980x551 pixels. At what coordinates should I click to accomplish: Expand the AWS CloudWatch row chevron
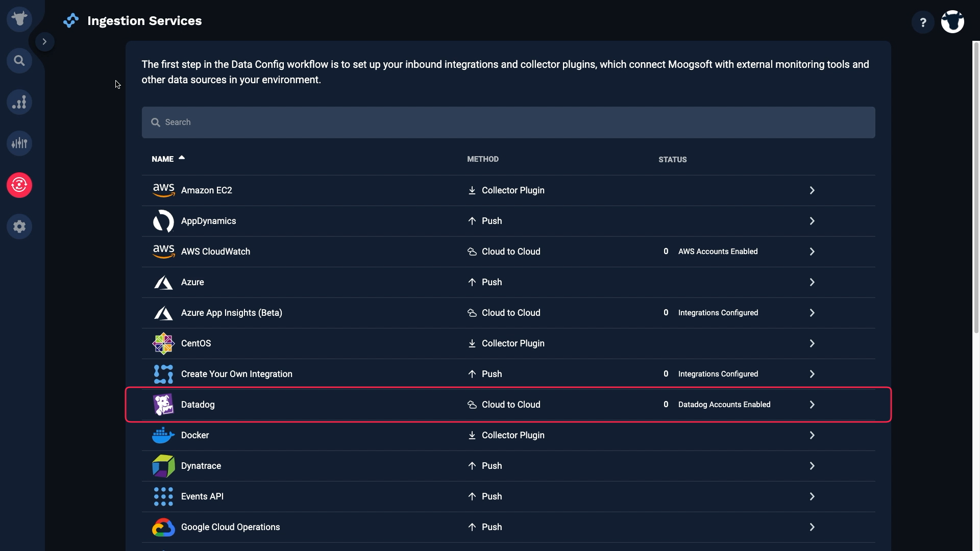tap(812, 252)
